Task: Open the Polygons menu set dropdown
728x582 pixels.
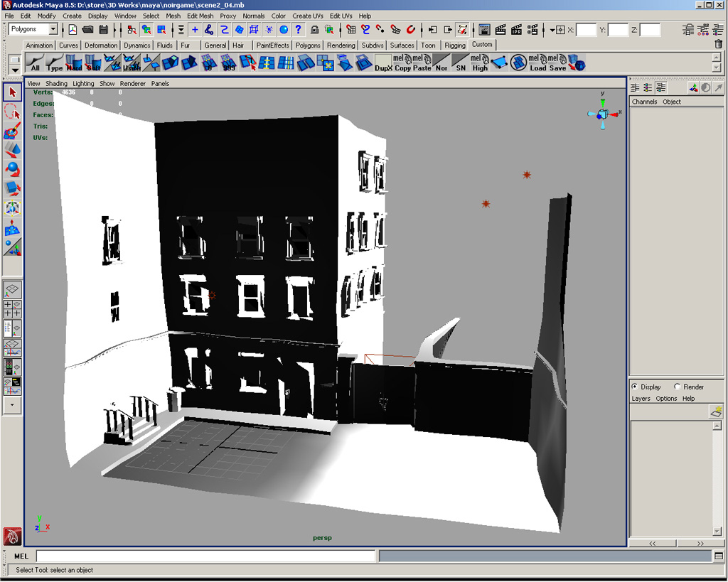Action: pos(53,29)
